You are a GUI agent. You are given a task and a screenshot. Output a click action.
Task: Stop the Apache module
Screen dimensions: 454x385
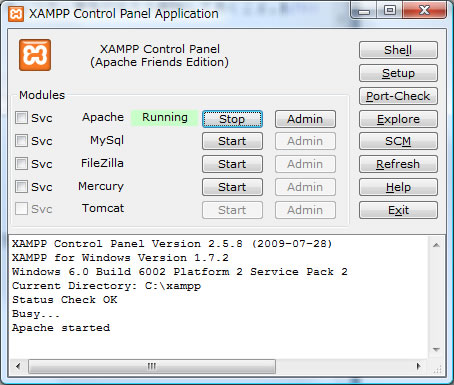click(232, 119)
